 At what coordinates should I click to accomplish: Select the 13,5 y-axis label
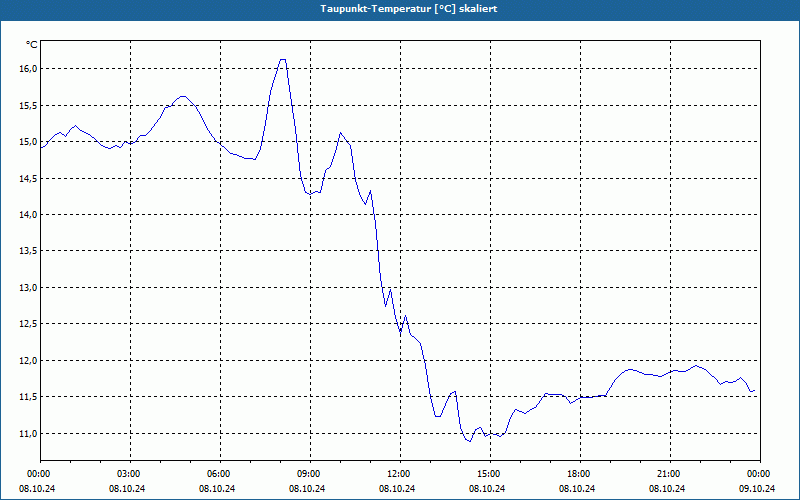pos(29,251)
